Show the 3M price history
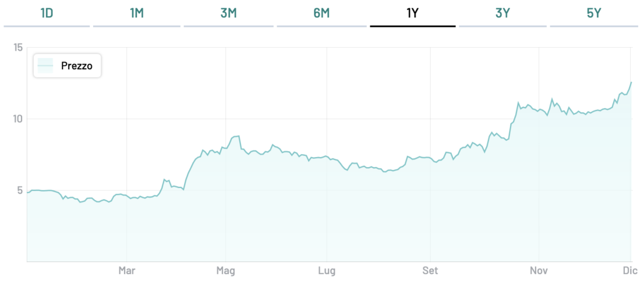 coord(228,13)
